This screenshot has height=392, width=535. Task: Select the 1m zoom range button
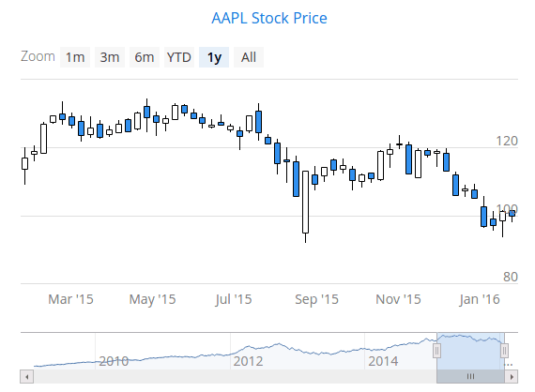(75, 57)
